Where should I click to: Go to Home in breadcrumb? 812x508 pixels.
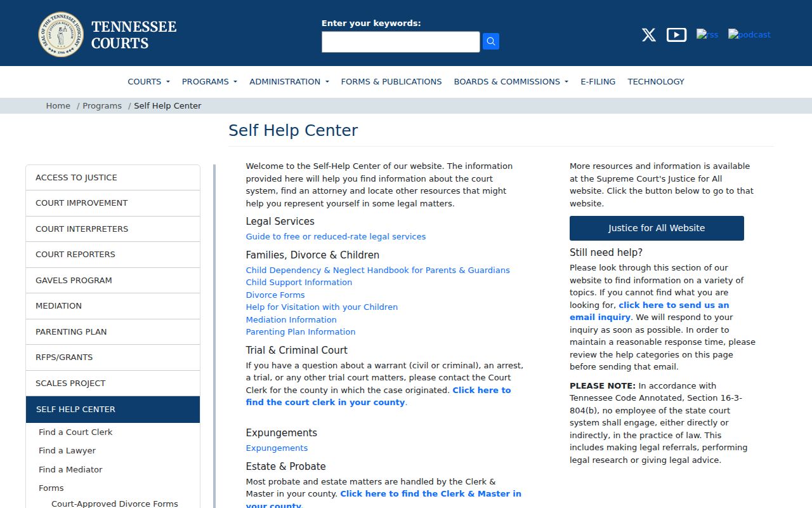point(58,106)
